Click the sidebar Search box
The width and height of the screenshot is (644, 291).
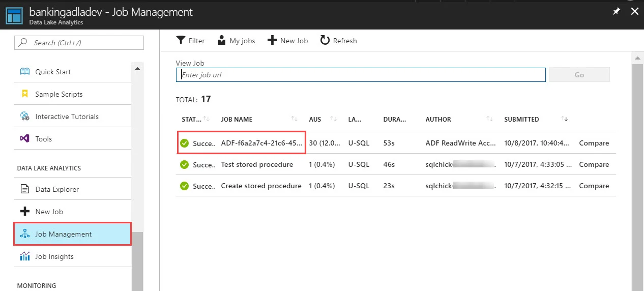point(79,43)
